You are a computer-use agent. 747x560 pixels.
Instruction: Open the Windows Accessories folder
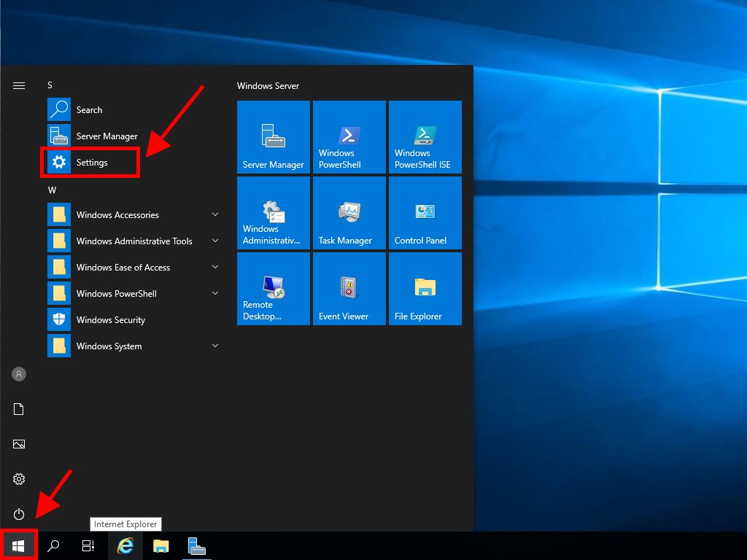coord(133,215)
